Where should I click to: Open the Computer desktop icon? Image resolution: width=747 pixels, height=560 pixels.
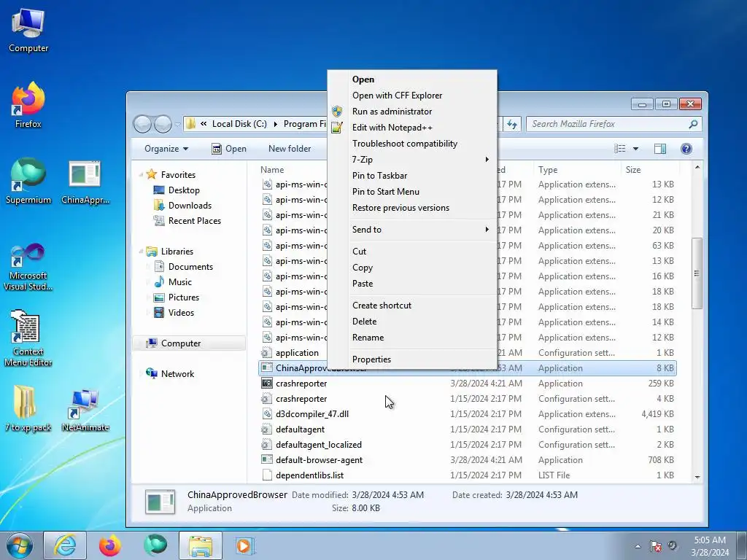click(28, 30)
